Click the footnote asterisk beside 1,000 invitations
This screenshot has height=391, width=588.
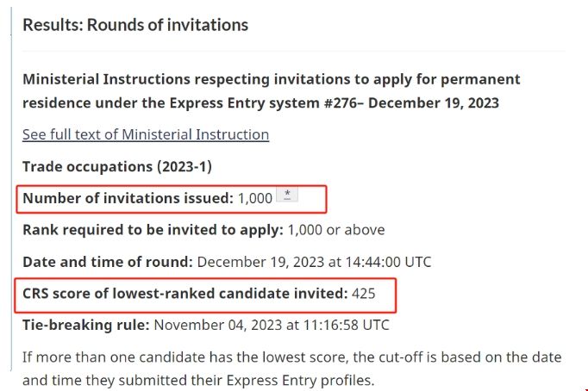[289, 195]
